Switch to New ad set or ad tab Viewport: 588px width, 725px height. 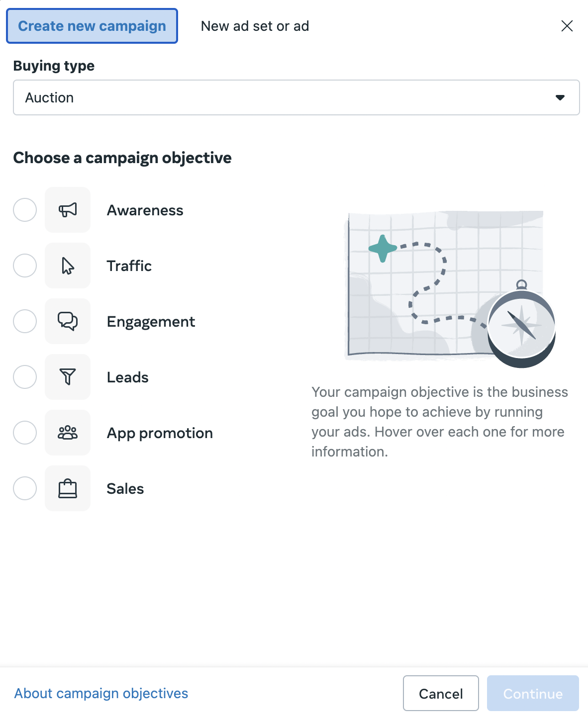(255, 26)
